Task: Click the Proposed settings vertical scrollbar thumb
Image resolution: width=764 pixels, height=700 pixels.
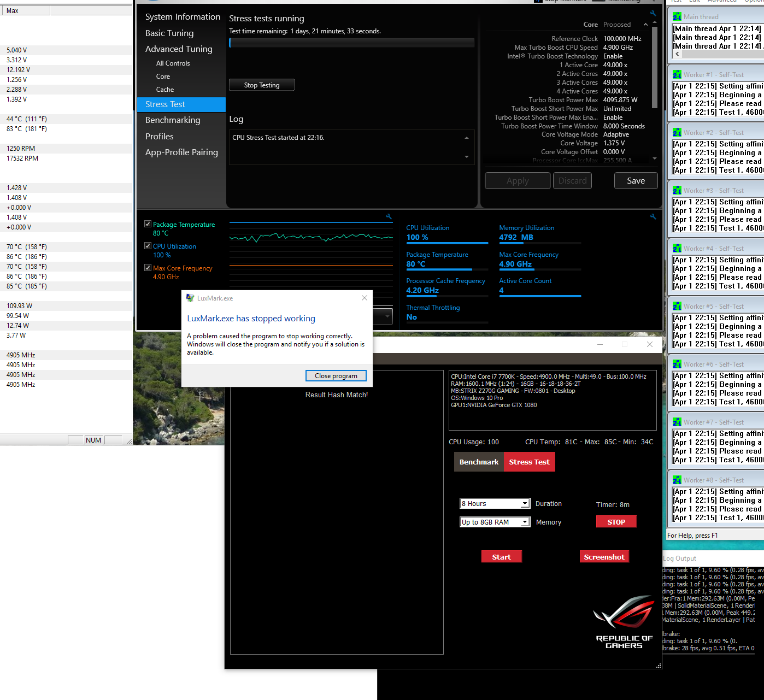Action: point(655,67)
